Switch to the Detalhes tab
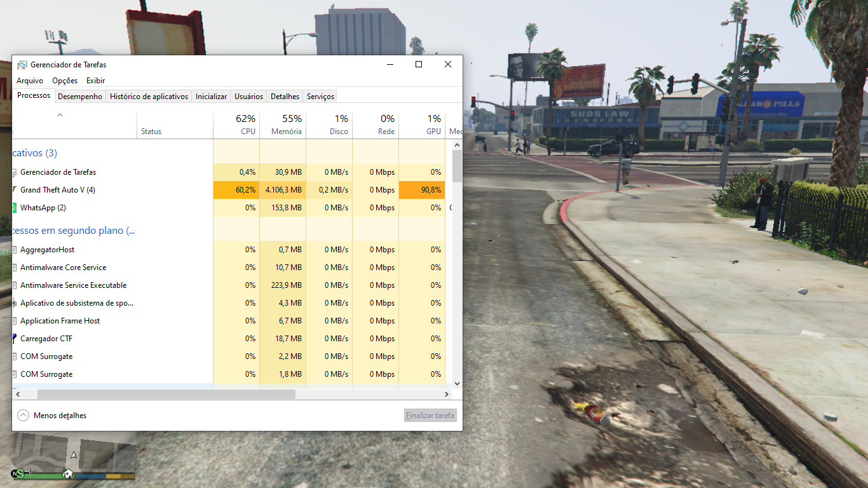Viewport: 868px width, 488px height. point(285,97)
